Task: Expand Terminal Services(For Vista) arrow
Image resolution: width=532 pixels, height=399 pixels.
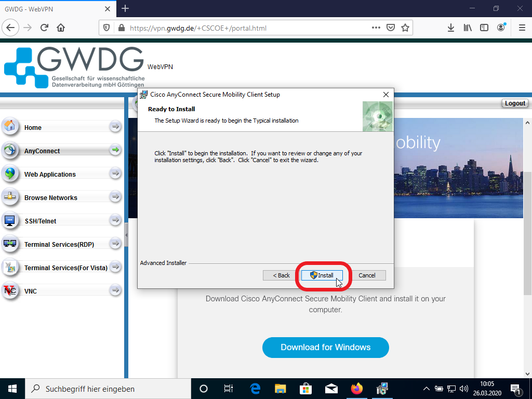Action: (115, 267)
